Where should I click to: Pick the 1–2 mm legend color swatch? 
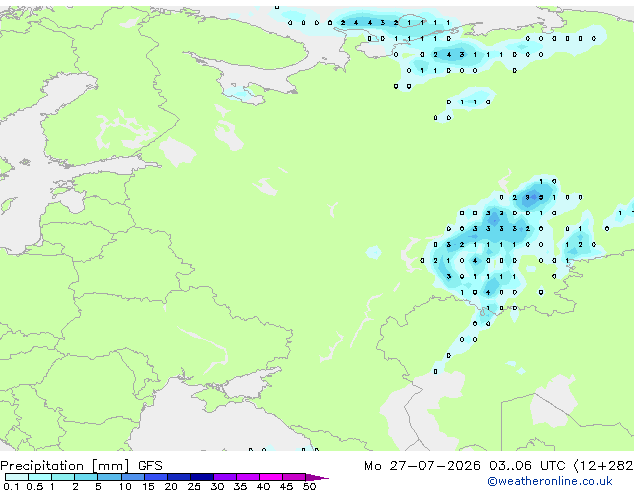(63, 477)
